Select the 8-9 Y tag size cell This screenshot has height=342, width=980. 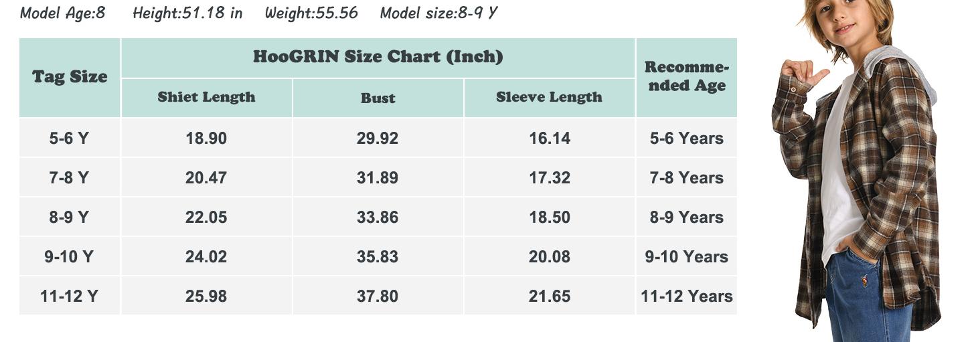(x=70, y=217)
